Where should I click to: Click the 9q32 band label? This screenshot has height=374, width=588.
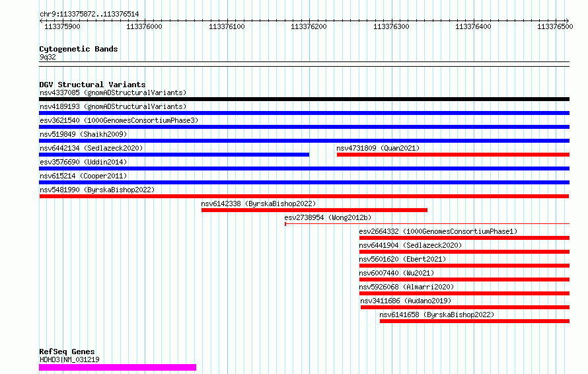48,57
